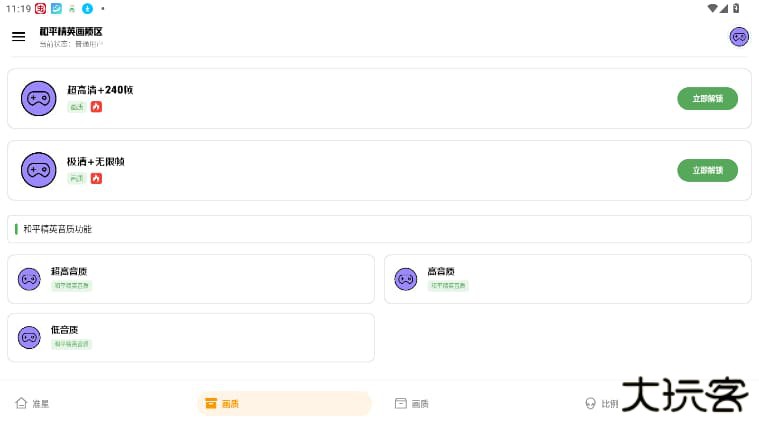Click the green tag under 超高音质
This screenshot has height=427, width=759.
point(72,286)
